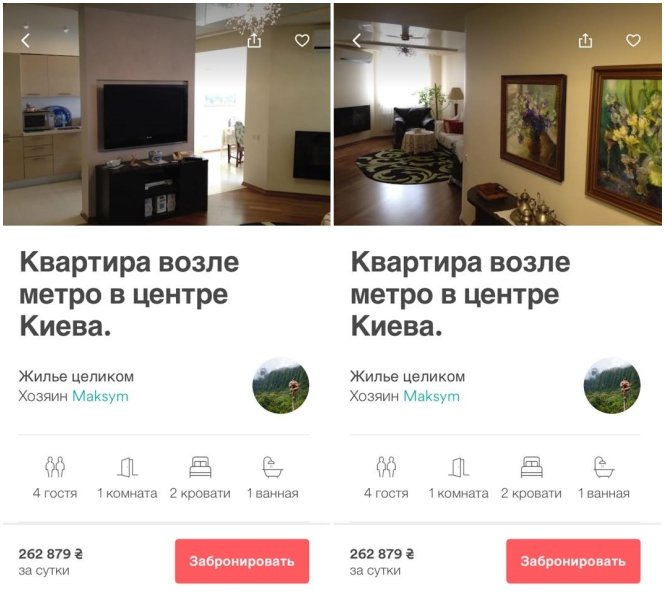Open host avatar photo in left listing
The image size is (665, 600).
[x=281, y=385]
